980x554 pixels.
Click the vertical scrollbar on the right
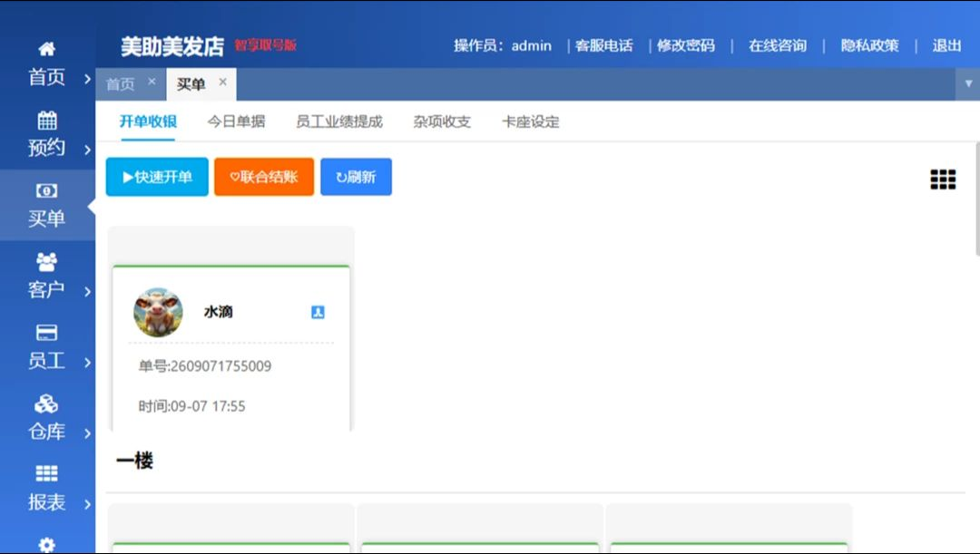977,199
